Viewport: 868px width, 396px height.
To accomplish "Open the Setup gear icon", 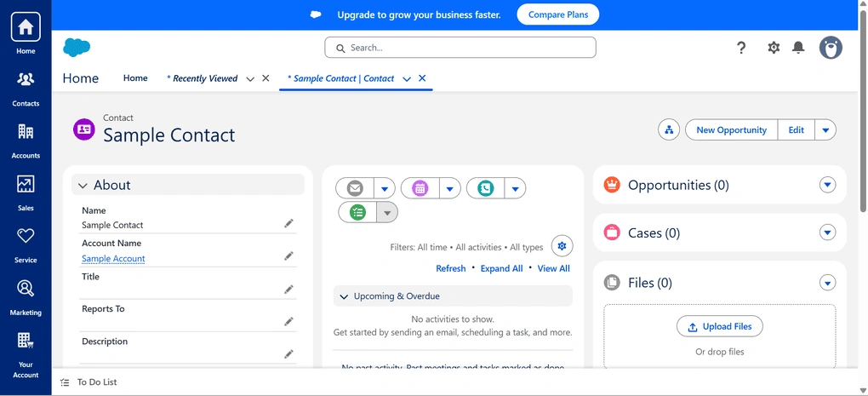I will 774,48.
